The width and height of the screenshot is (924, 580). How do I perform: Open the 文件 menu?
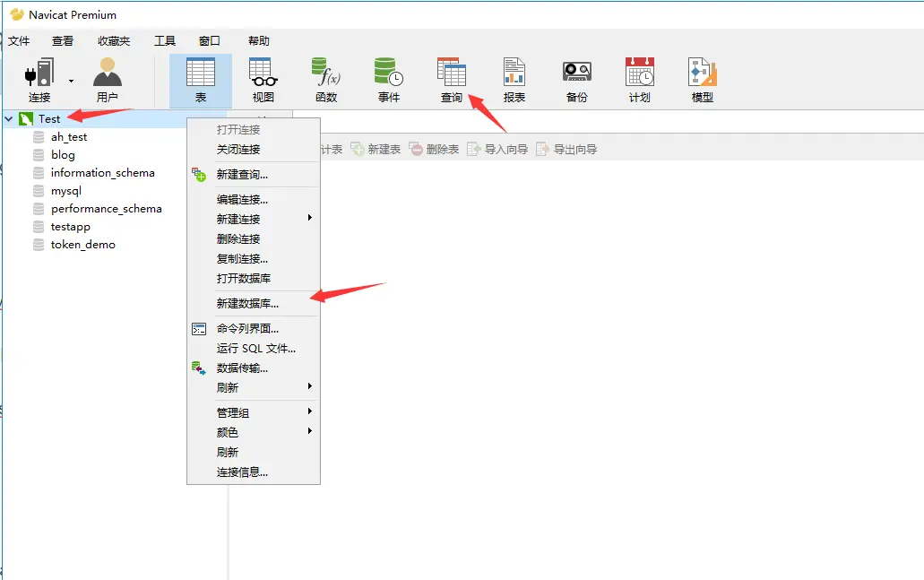point(19,40)
